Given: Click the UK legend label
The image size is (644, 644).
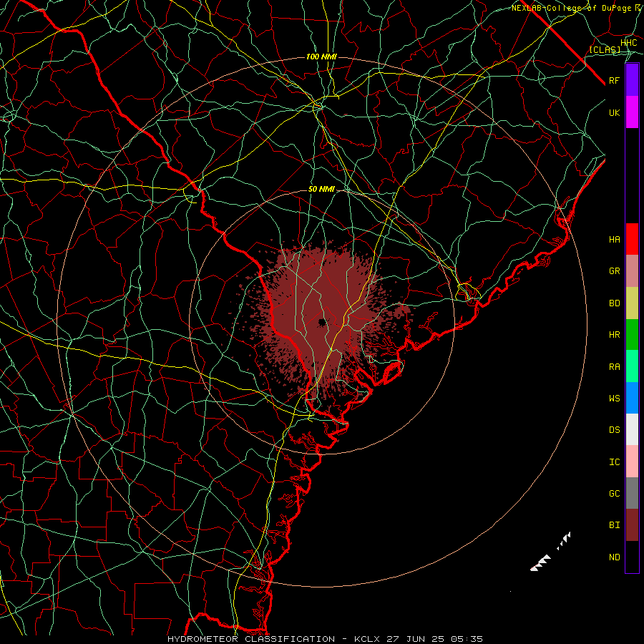Looking at the screenshot, I should point(614,112).
